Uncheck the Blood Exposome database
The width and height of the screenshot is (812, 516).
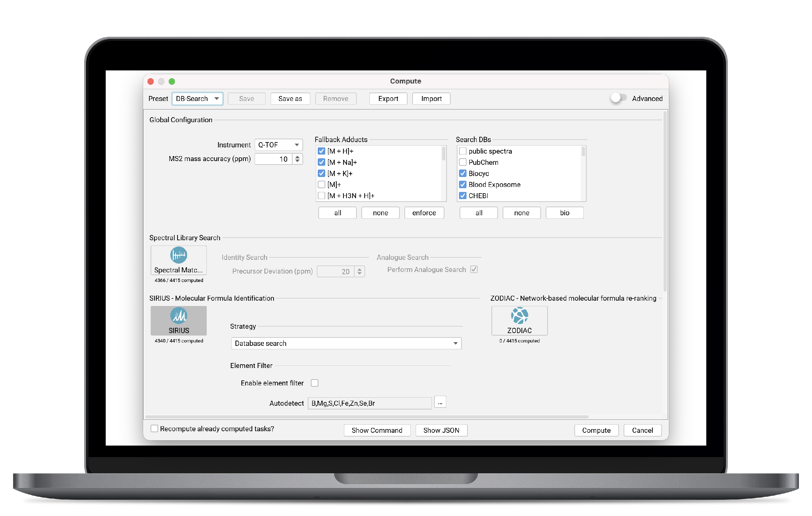coord(463,184)
